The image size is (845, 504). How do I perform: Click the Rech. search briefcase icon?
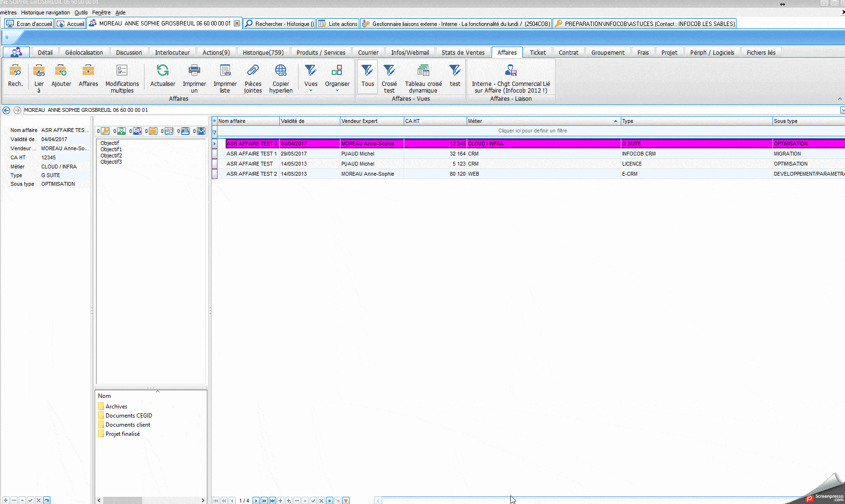(15, 71)
